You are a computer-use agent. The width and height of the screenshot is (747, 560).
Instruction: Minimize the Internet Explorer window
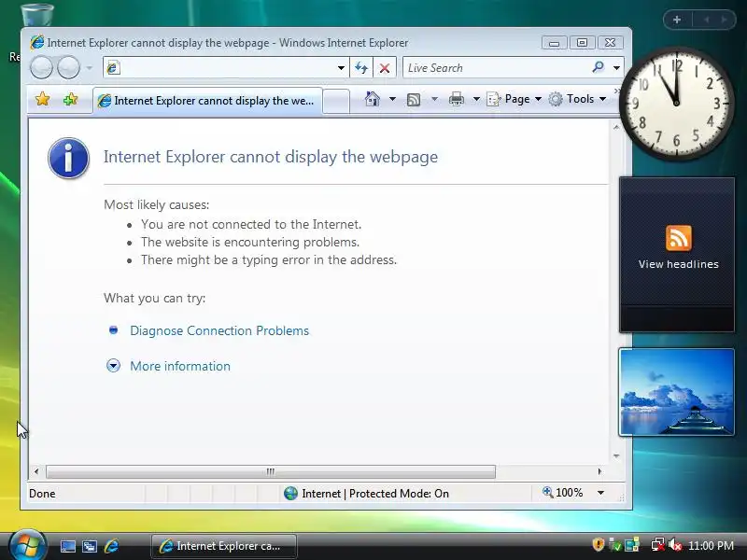coord(554,43)
